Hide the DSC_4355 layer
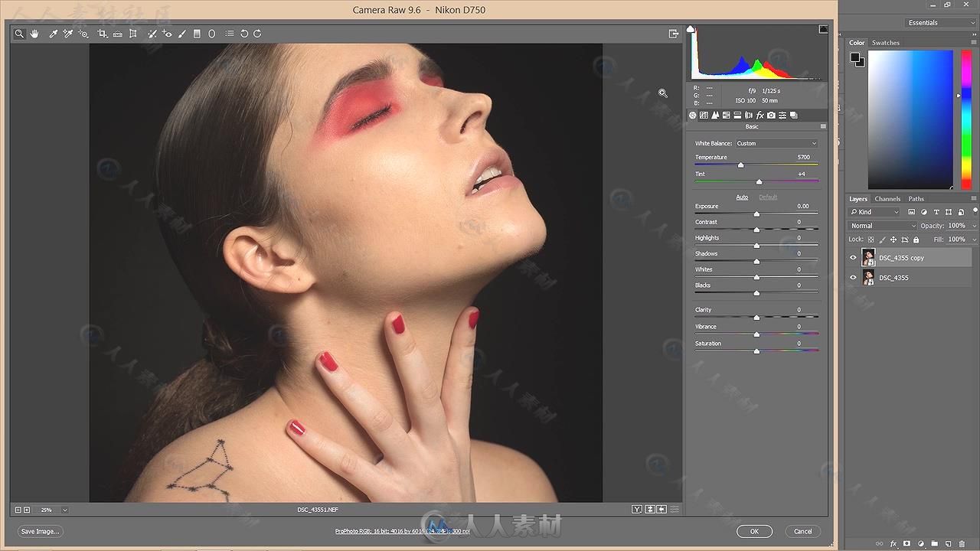 click(854, 278)
